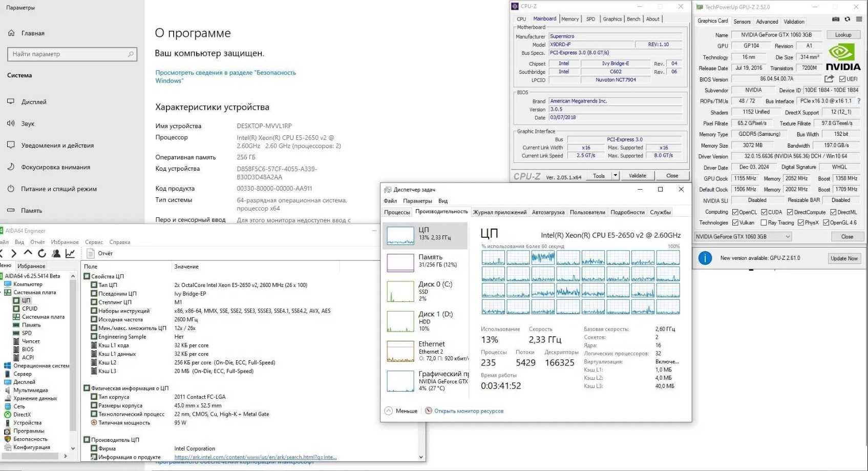Viewport: 868px width, 471px height.
Task: Toggle the DirectCompute checkbox in GPU-Z
Action: [790, 212]
